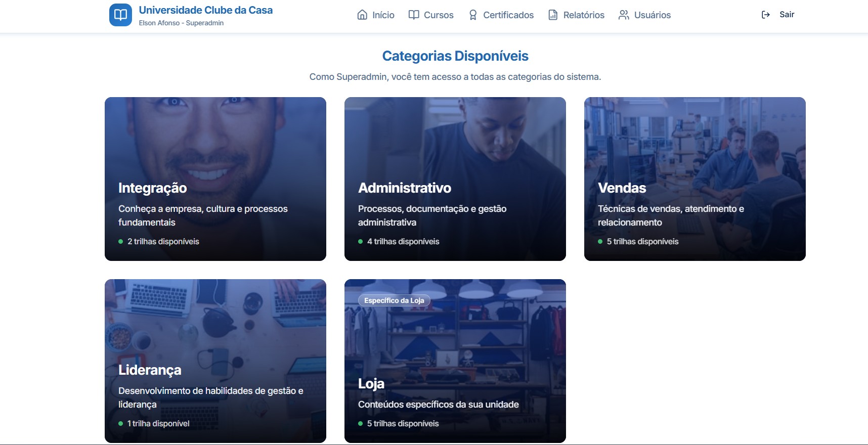
Task: Go to the Cursos menu
Action: (431, 15)
